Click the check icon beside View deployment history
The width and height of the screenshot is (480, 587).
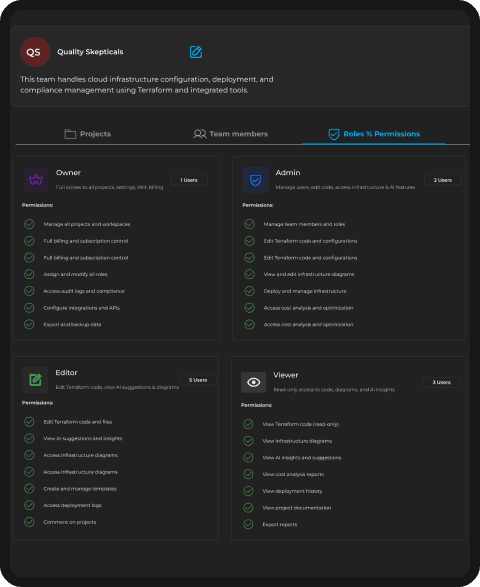(x=248, y=491)
